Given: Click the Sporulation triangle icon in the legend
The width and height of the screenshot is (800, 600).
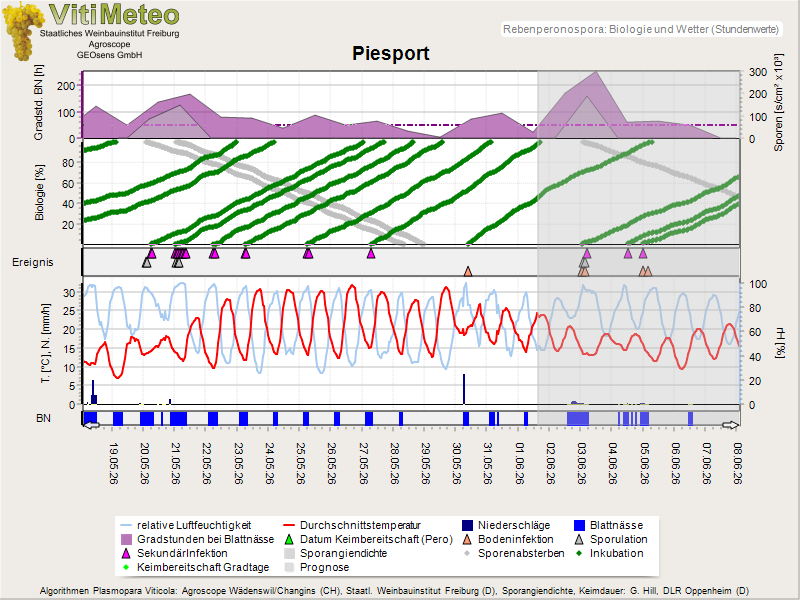Looking at the screenshot, I should tap(579, 539).
